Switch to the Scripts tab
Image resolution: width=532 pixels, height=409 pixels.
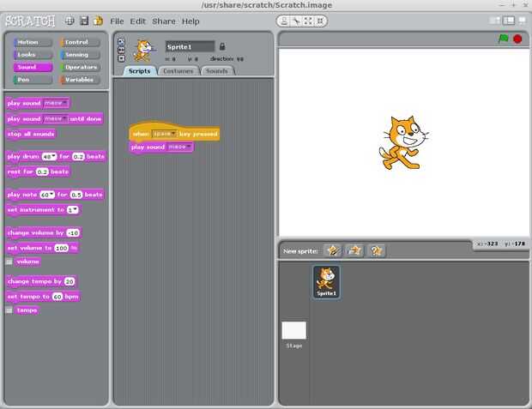tap(140, 71)
